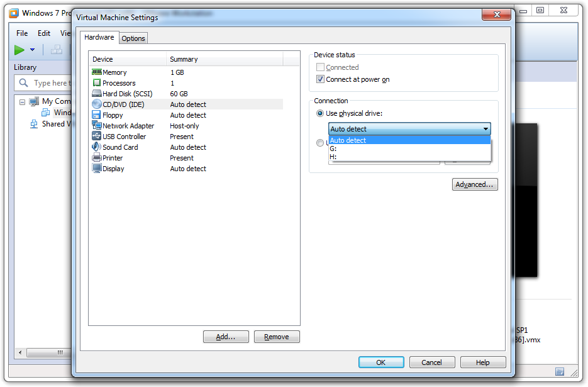Click the Printer device icon

pyautogui.click(x=97, y=158)
